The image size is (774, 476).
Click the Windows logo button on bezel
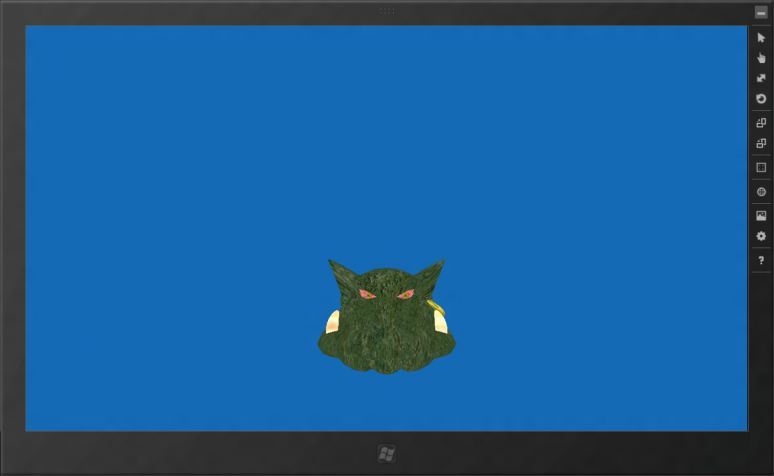[x=387, y=454]
